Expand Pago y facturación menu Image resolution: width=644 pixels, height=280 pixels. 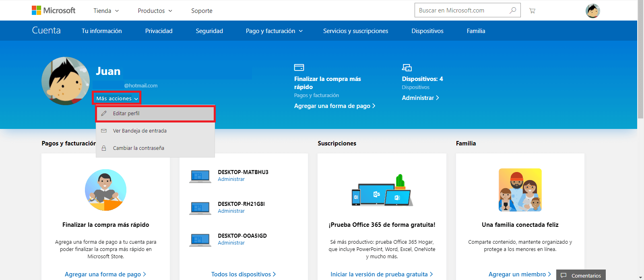click(274, 31)
